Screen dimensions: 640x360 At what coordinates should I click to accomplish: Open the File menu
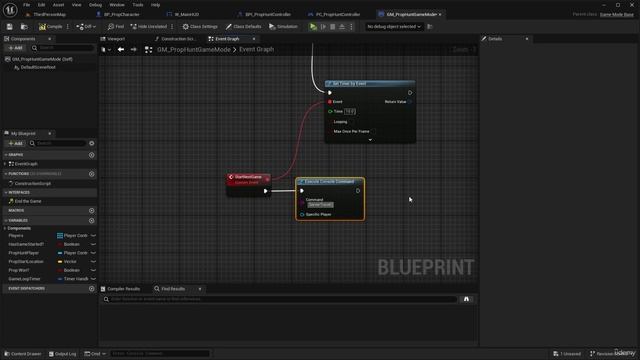click(27, 5)
